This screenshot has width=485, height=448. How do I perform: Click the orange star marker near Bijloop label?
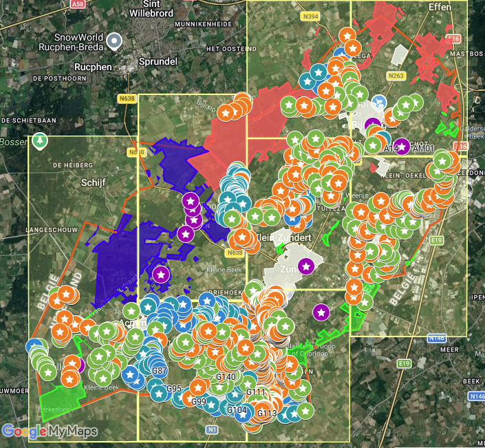pos(226,114)
